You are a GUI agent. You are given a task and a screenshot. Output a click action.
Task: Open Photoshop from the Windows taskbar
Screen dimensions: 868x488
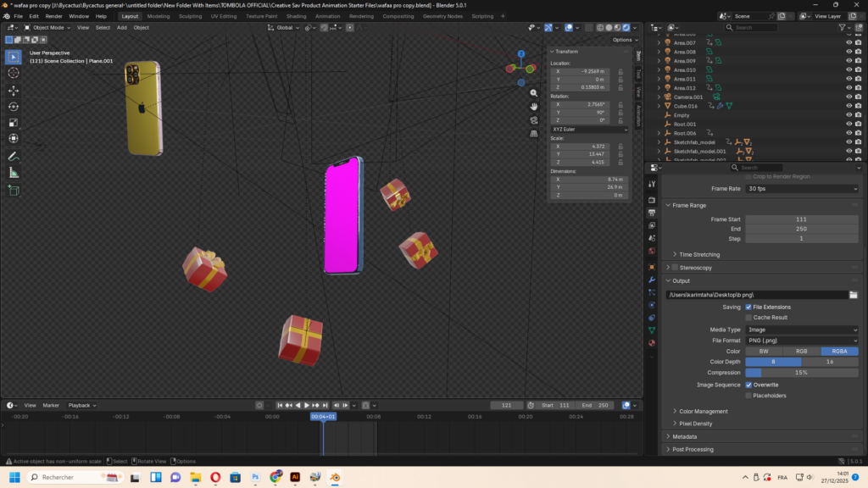point(255,477)
